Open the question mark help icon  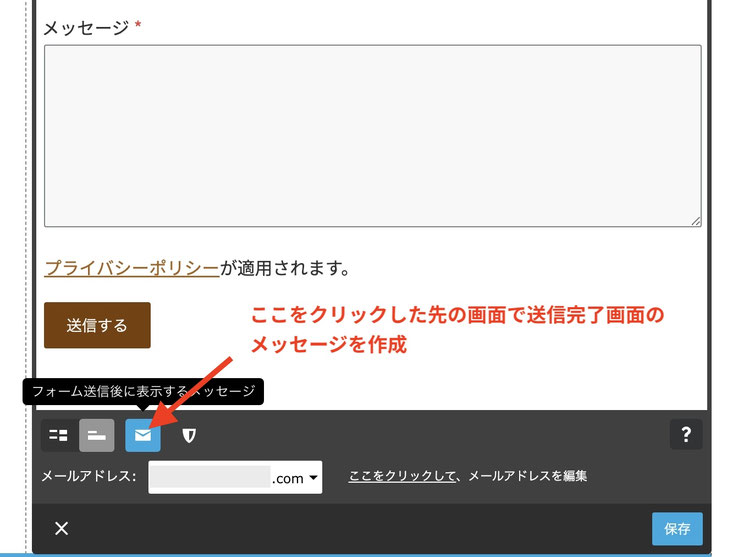[x=686, y=434]
